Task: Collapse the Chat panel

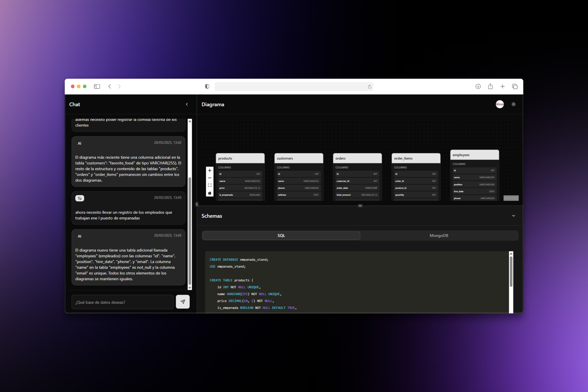Action: tap(187, 104)
